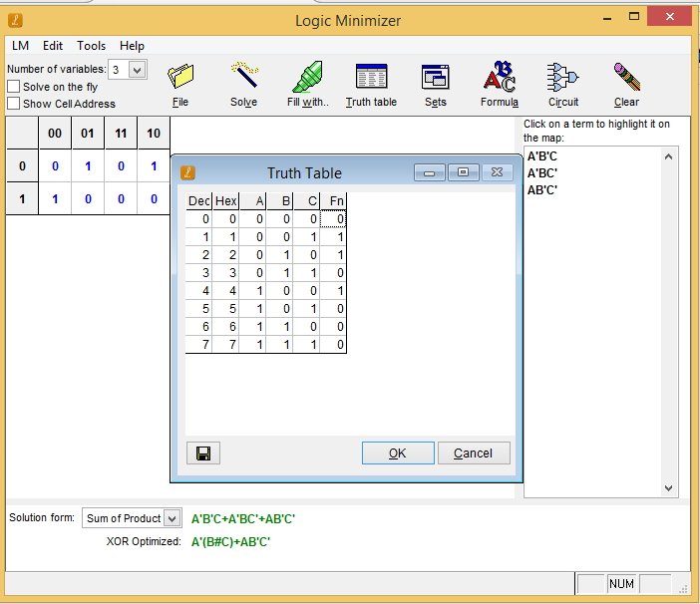Click the Truth Table dialog title icon
The image size is (700, 604).
click(187, 172)
